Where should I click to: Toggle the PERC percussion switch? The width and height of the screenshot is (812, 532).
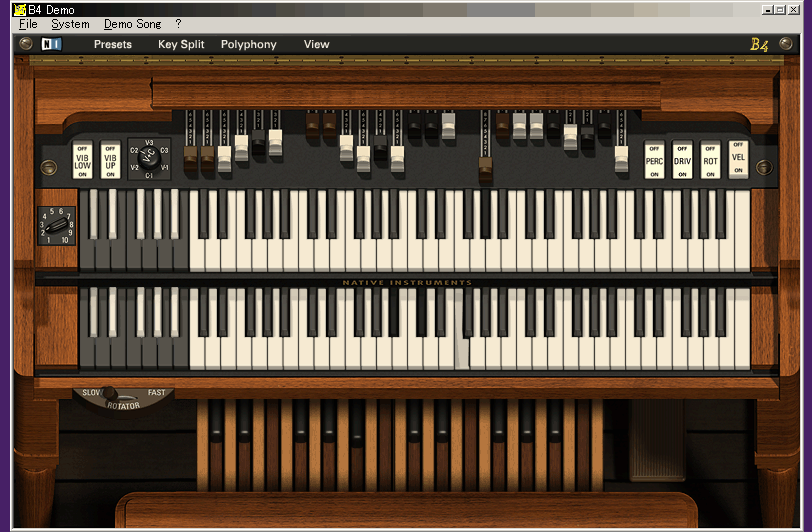[x=655, y=161]
